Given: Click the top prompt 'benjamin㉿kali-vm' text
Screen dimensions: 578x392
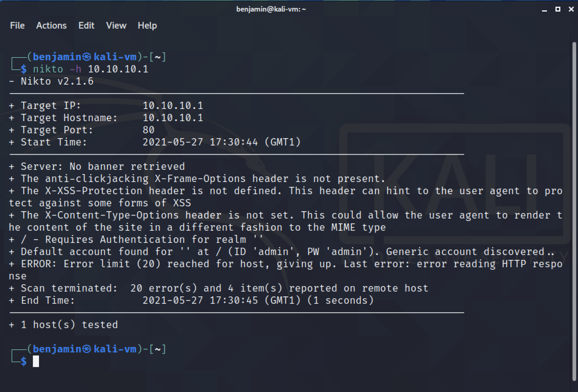Looking at the screenshot, I should point(84,57).
